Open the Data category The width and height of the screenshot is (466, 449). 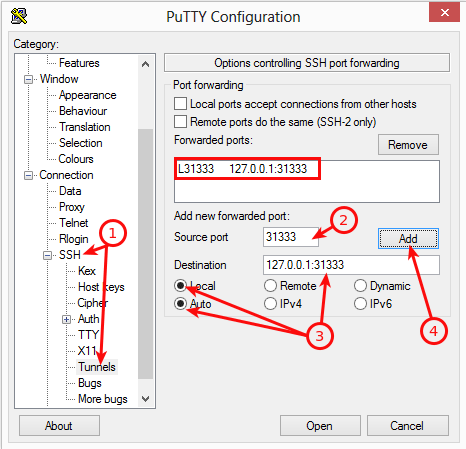click(70, 191)
